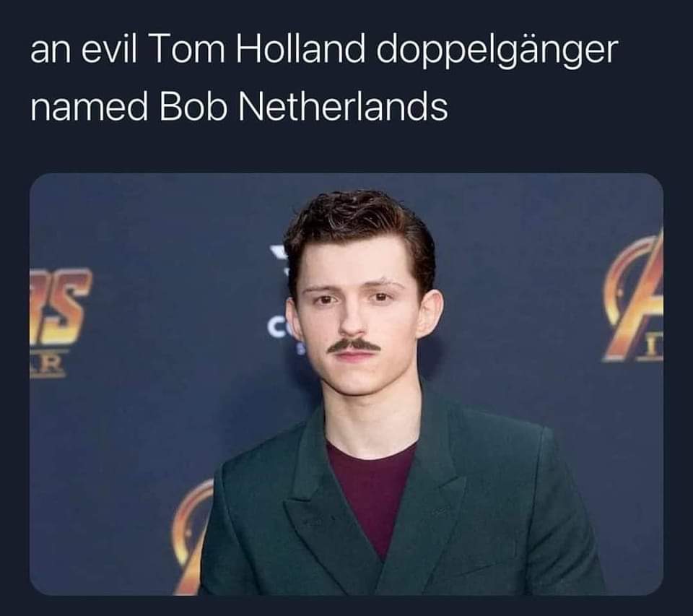Image resolution: width=693 pixels, height=616 pixels.
Task: Click the man's mustache in the photo
Action: pos(354,345)
